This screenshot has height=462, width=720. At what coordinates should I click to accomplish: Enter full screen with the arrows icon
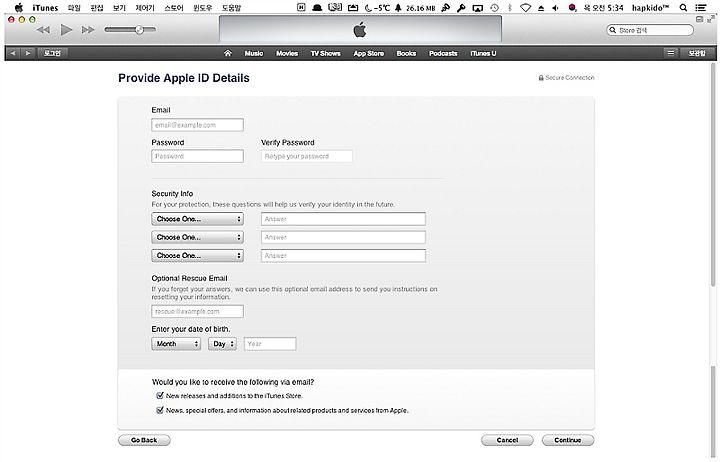tap(711, 19)
